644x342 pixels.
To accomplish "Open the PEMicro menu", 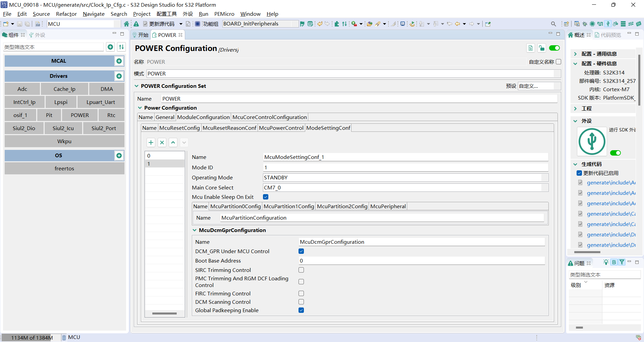I will 224,14.
